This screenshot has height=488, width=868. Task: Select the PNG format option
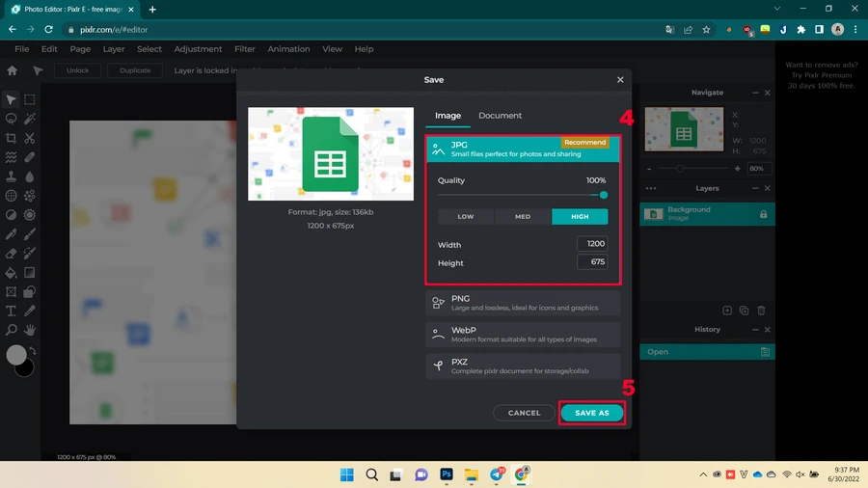pyautogui.click(x=523, y=303)
